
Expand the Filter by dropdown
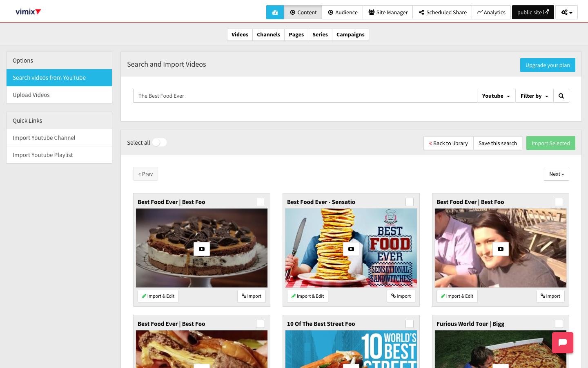coord(534,96)
